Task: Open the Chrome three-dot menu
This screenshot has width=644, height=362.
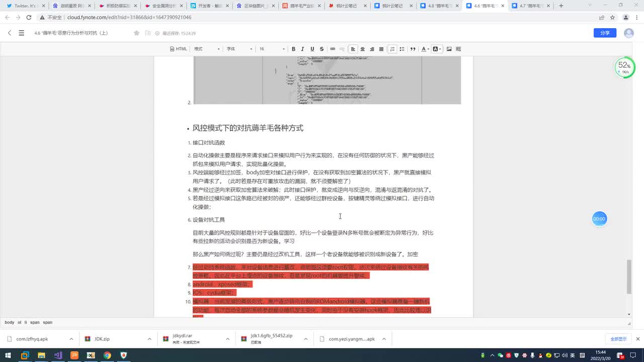Action: coord(637,17)
